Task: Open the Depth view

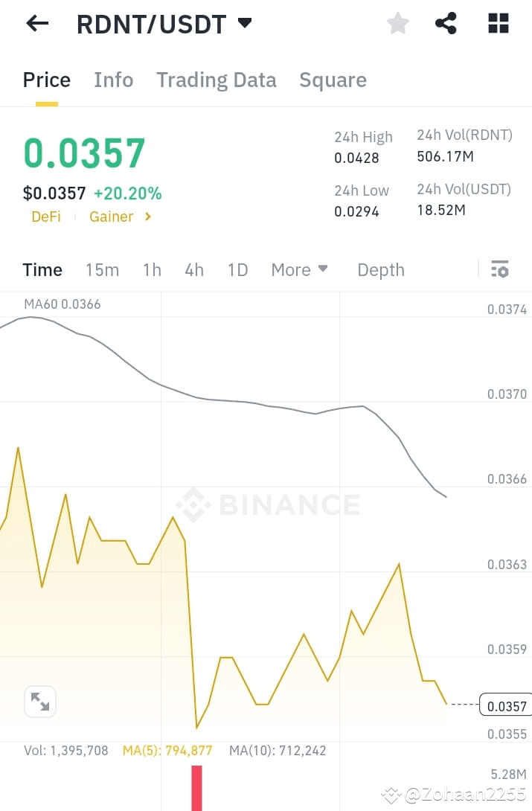Action: [x=380, y=269]
